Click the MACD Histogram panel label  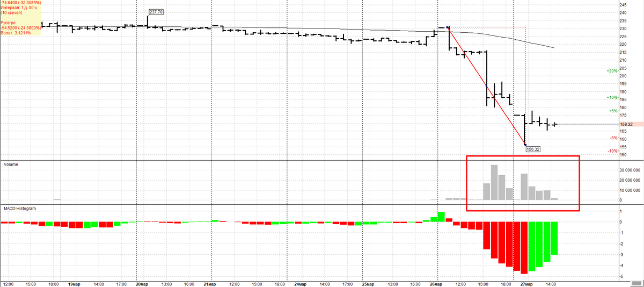[x=20, y=208]
